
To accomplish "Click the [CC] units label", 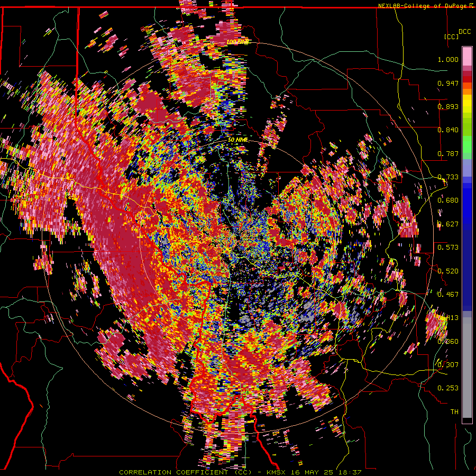I will click(451, 36).
